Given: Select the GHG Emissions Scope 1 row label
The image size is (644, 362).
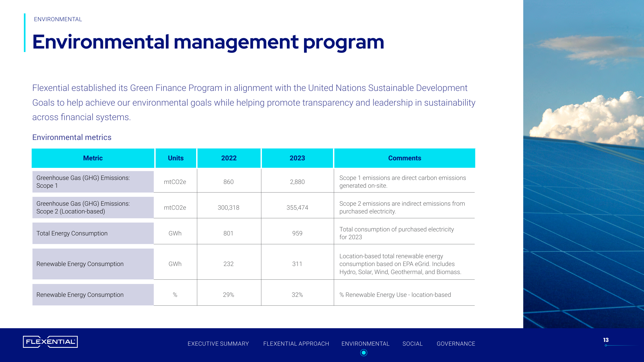Looking at the screenshot, I should pos(93,182).
